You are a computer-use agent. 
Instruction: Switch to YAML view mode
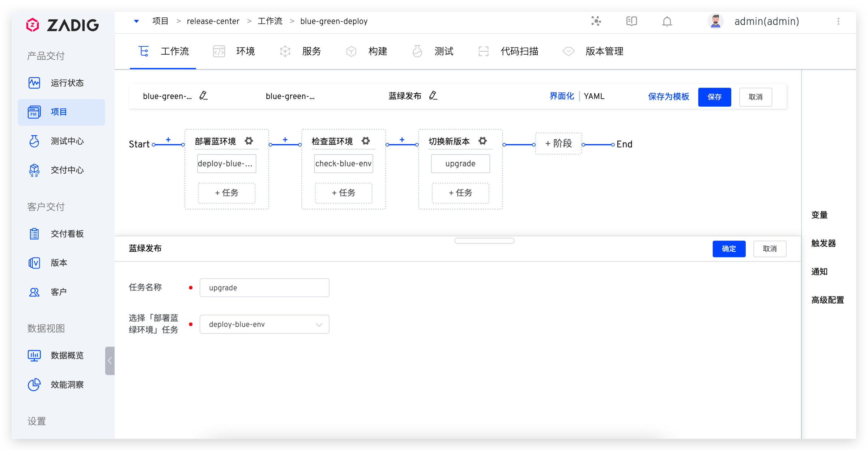[594, 96]
